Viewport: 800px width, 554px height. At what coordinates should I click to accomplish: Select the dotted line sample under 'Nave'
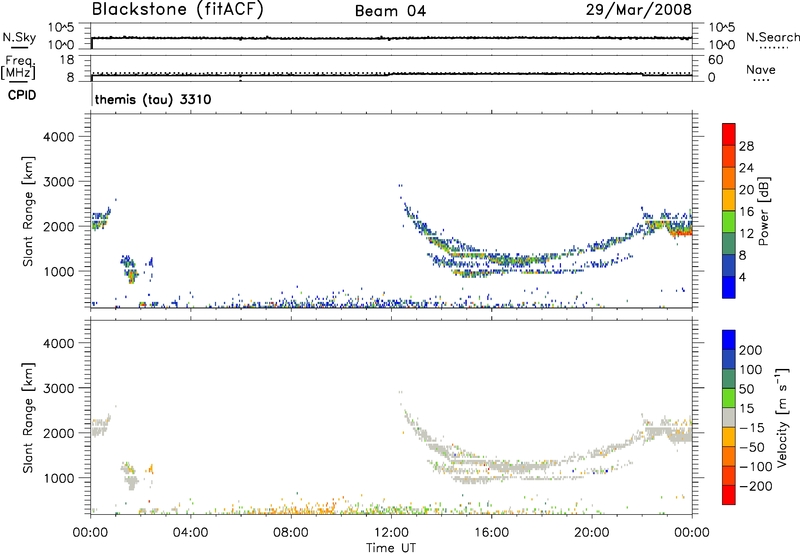coord(761,80)
